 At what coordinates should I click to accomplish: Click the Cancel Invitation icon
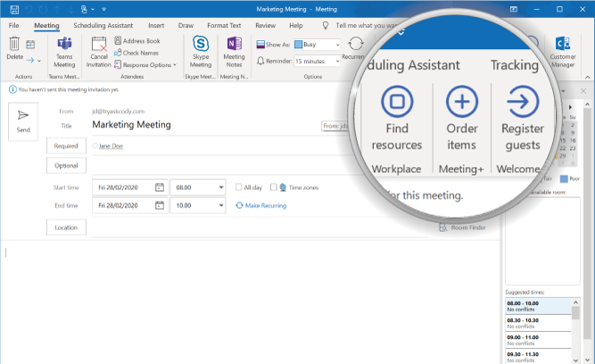click(x=99, y=44)
